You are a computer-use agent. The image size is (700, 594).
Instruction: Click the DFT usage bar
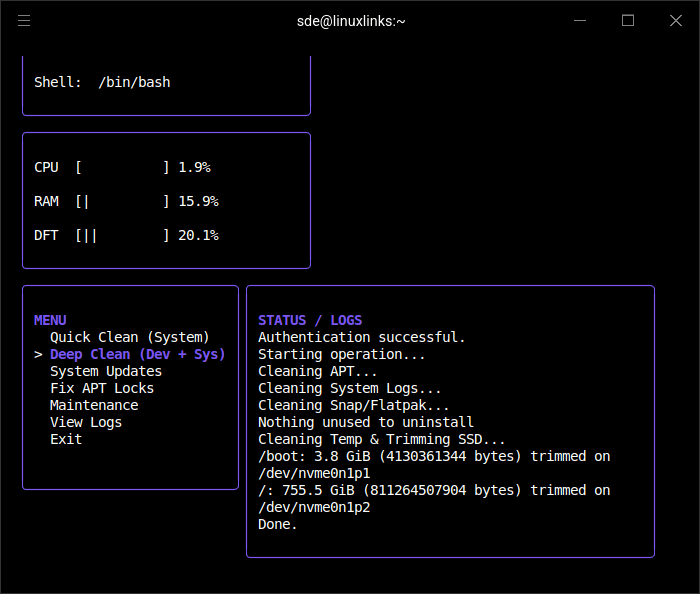[122, 235]
